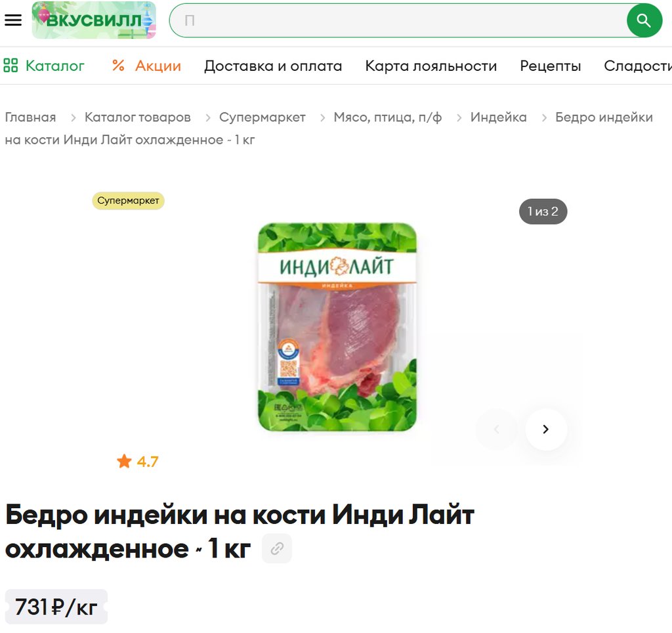672x633 pixels.
Task: Copy product link via chain icon
Action: 277,548
